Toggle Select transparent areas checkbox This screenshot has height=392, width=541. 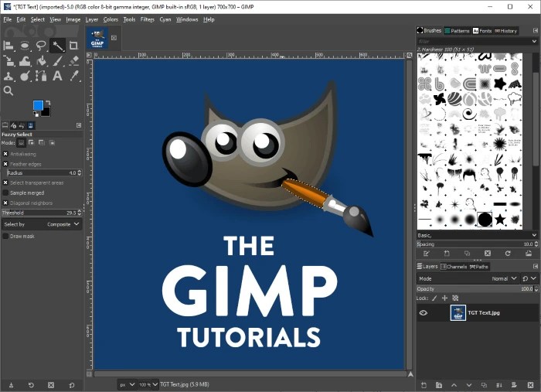[5, 182]
